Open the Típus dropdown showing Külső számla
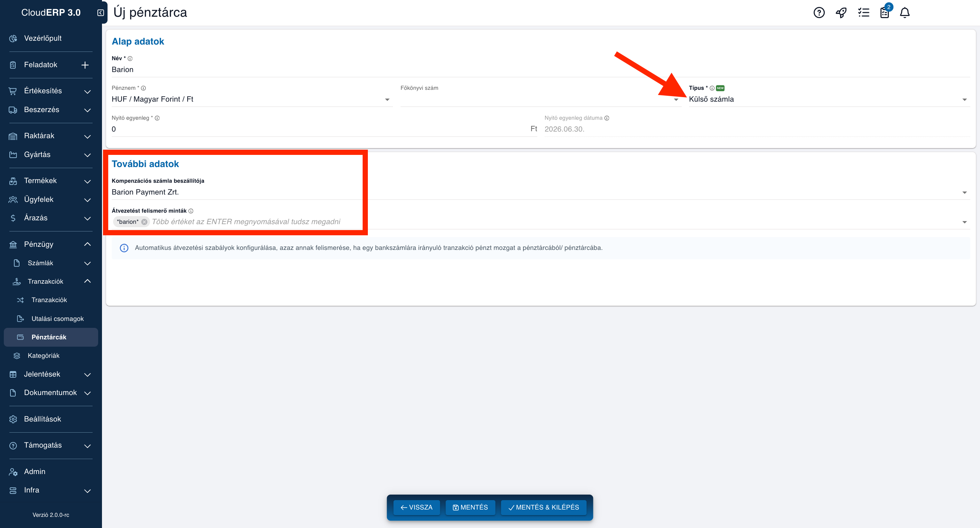980x528 pixels. tap(829, 99)
